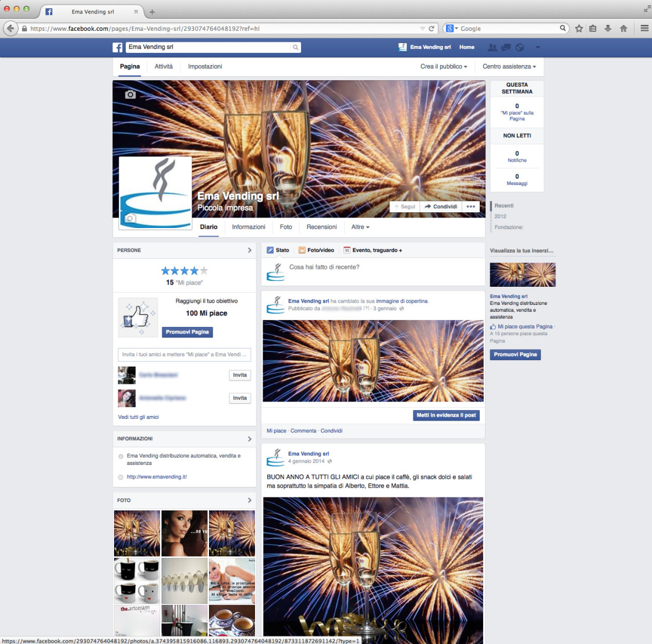Click the search magnifier in Facebook search box

[x=295, y=47]
